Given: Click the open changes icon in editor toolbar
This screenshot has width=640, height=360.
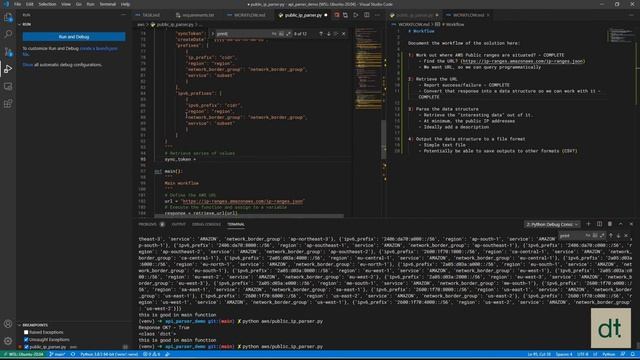Looking at the screenshot, I should [x=346, y=15].
